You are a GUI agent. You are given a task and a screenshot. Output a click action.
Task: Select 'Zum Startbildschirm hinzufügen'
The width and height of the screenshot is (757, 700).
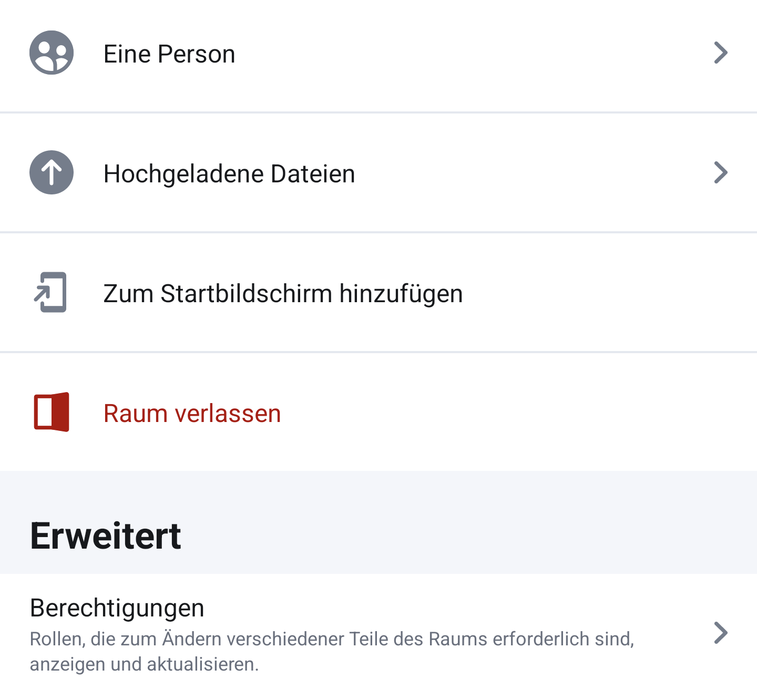283,293
